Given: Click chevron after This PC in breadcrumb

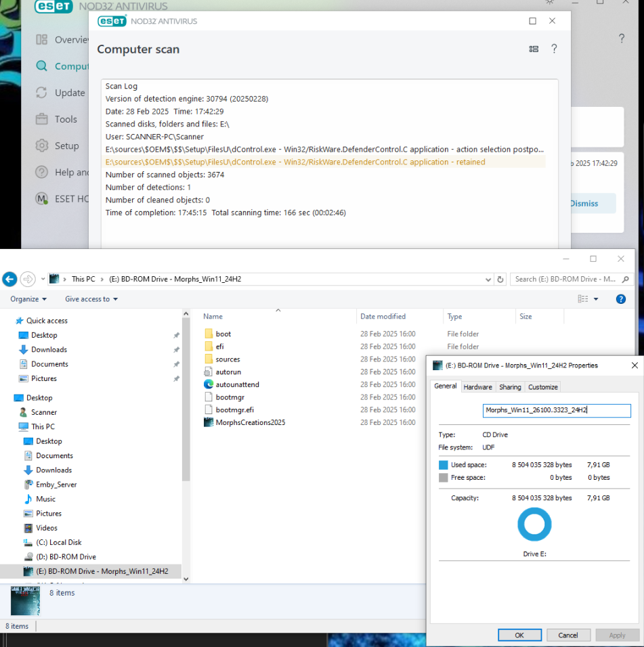Looking at the screenshot, I should 102,280.
